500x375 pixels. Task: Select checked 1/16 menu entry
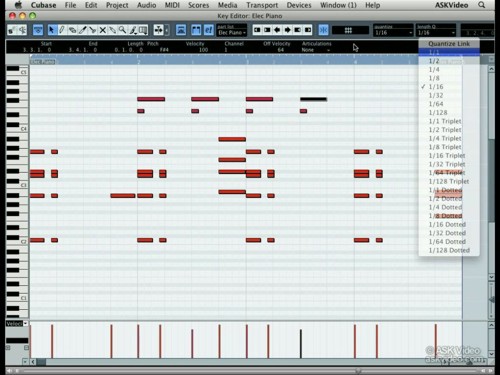point(449,87)
